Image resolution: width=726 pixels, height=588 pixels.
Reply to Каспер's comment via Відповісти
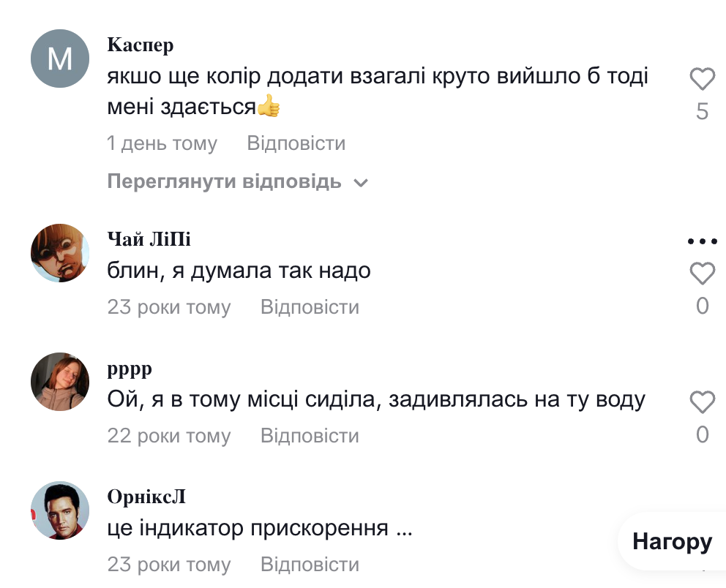tap(296, 143)
